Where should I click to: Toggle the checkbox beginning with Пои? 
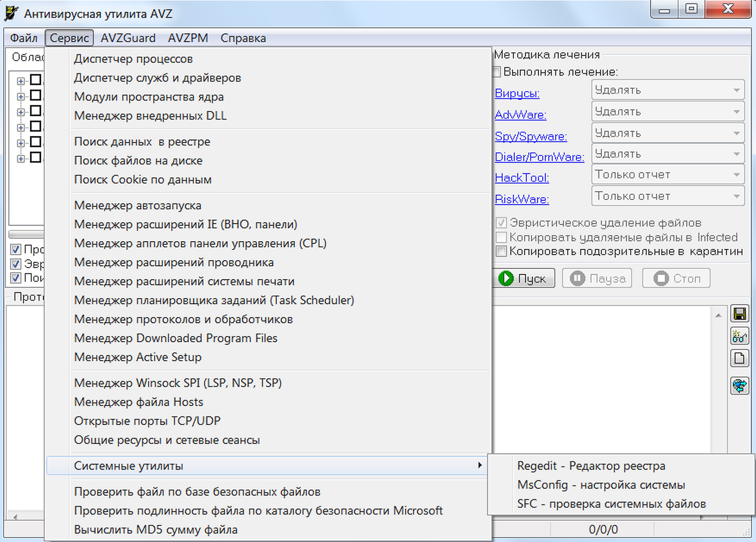16,278
